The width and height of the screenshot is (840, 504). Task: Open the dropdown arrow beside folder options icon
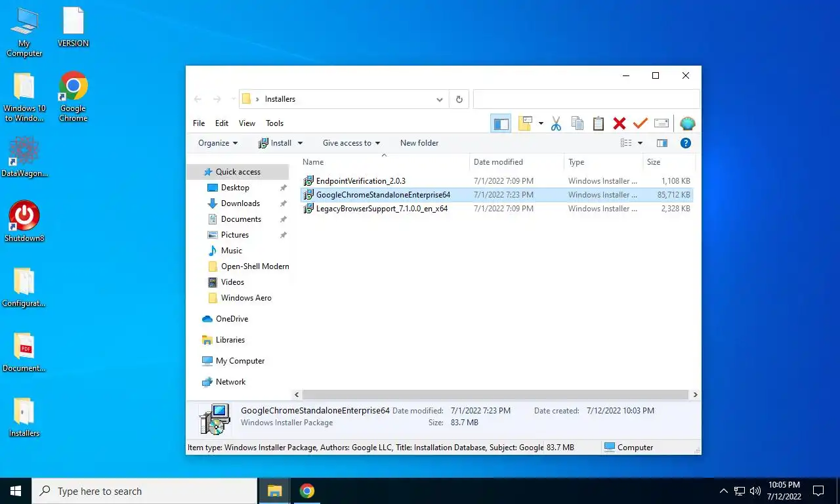pos(541,123)
